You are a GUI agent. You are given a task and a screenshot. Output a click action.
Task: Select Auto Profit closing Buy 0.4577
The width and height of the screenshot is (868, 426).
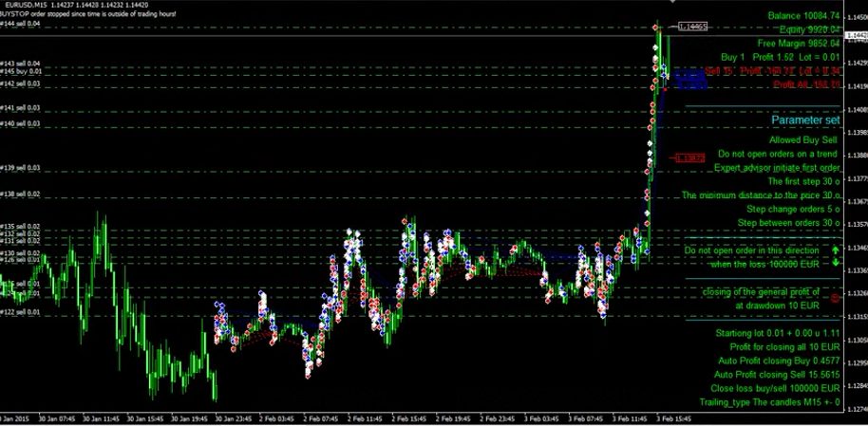(x=779, y=361)
